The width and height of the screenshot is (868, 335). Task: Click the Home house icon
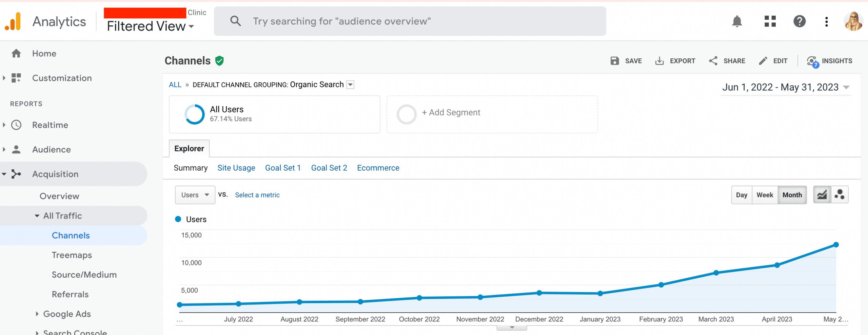[x=16, y=54]
